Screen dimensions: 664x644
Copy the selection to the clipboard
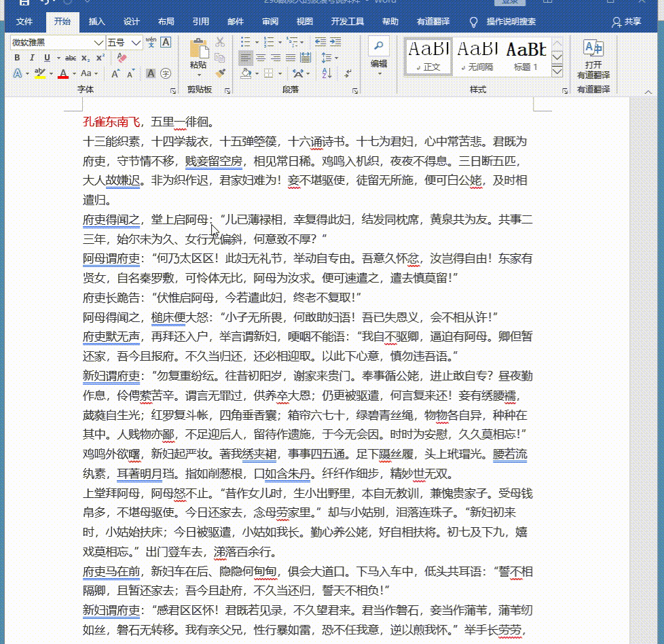[x=220, y=58]
